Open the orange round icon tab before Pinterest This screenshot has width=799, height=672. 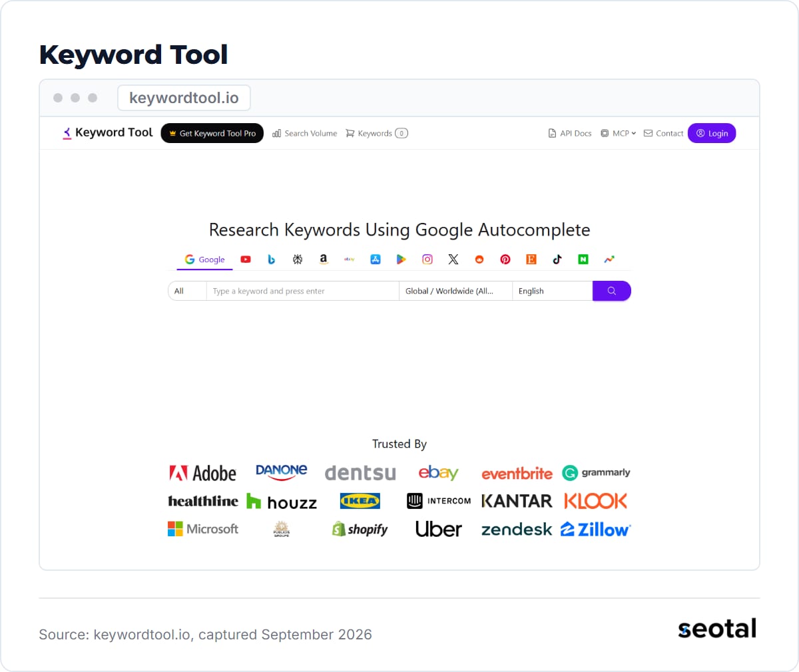479,259
